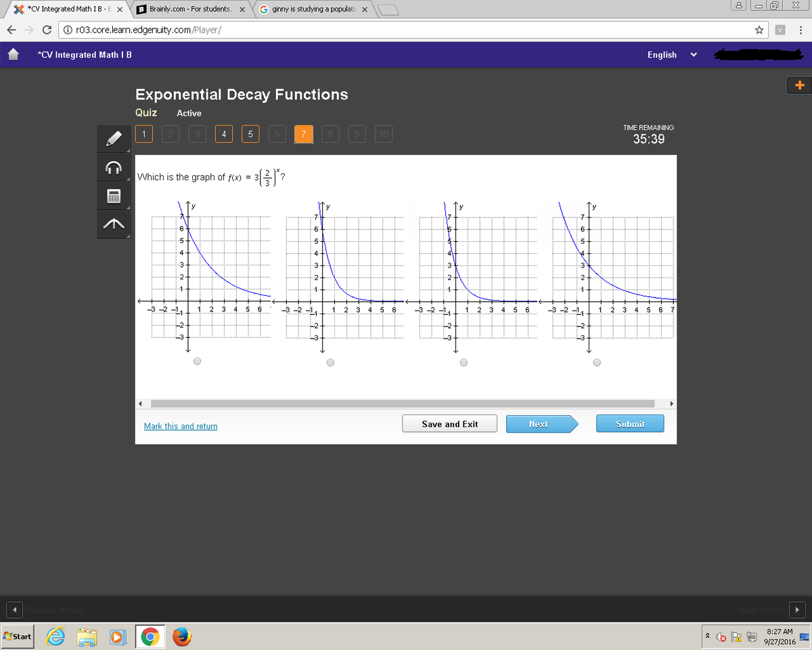Bookmark this page with the star icon

coord(760,30)
